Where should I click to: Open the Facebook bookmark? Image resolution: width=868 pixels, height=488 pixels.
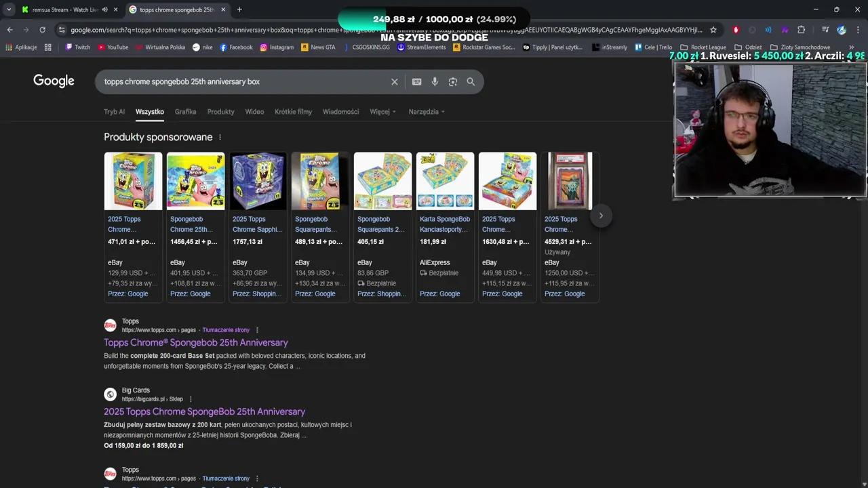[236, 47]
